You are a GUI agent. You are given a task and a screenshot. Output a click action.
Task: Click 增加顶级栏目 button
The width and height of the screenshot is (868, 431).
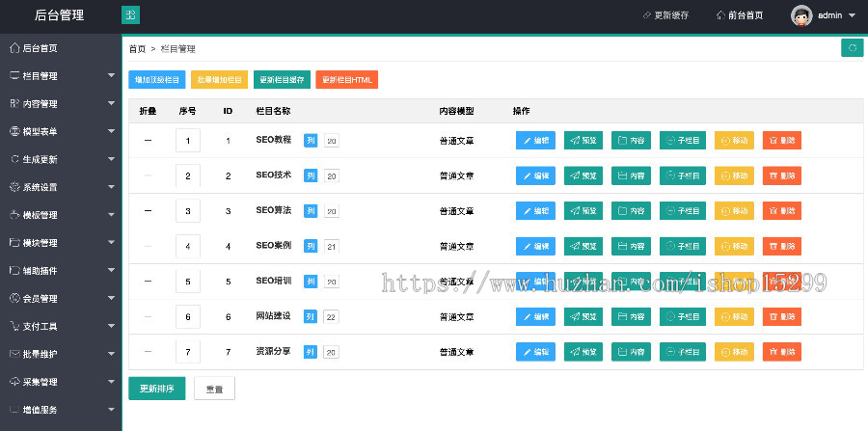[x=157, y=80]
